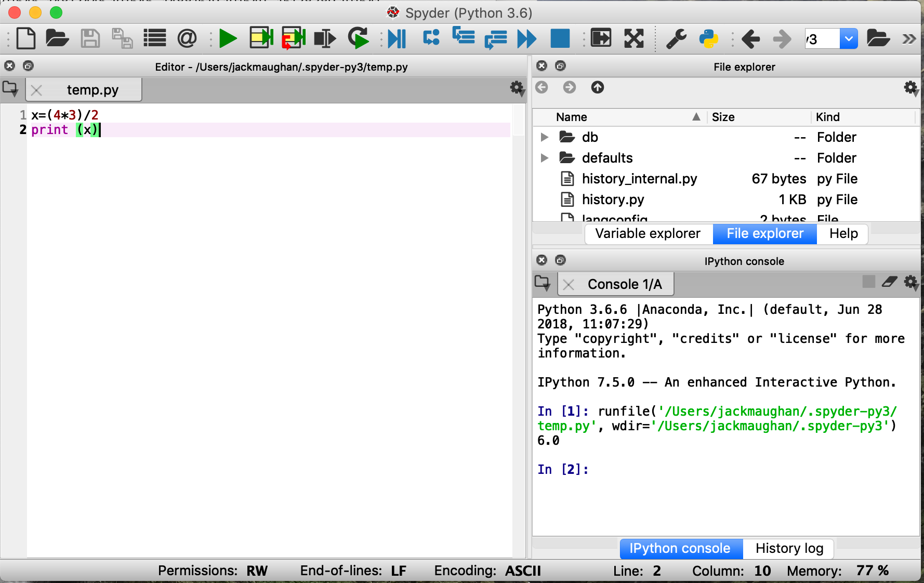Switch to the Variable explorer tab
Viewport: 924px width, 583px height.
click(x=648, y=233)
